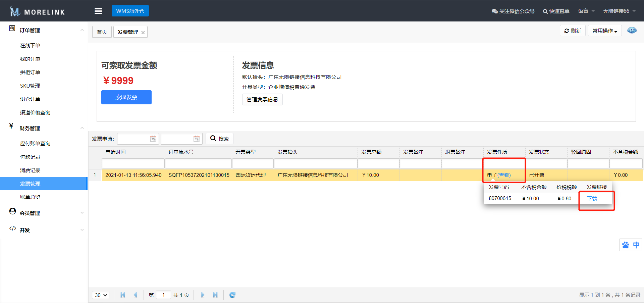
Task: Open the 常用操作 dropdown
Action: [604, 31]
